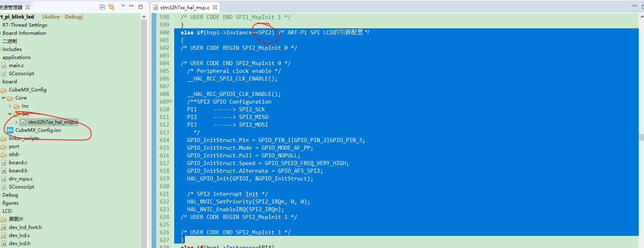This screenshot has width=644, height=248.
Task: Open RT-Thread Settings
Action: pyautogui.click(x=25, y=25)
